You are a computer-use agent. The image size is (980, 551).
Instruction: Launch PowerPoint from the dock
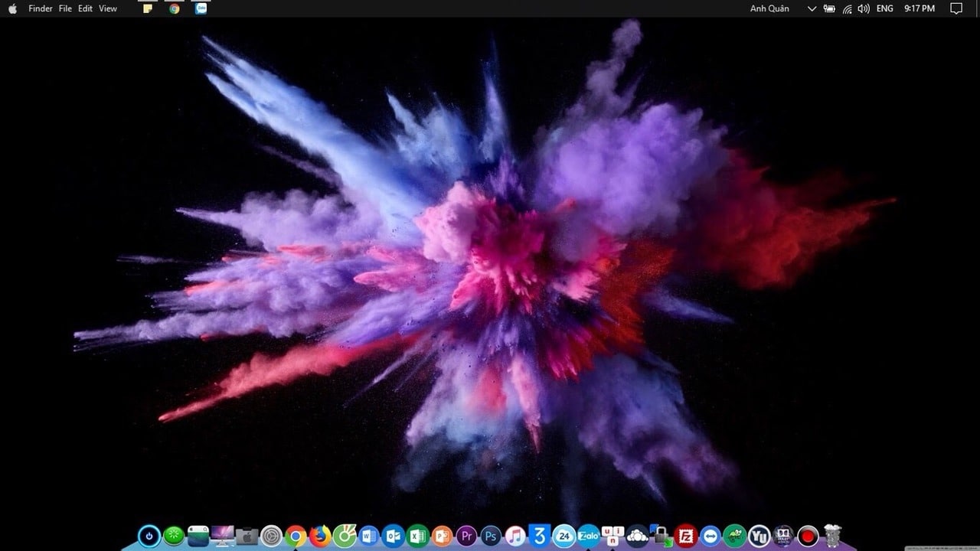[x=442, y=536]
